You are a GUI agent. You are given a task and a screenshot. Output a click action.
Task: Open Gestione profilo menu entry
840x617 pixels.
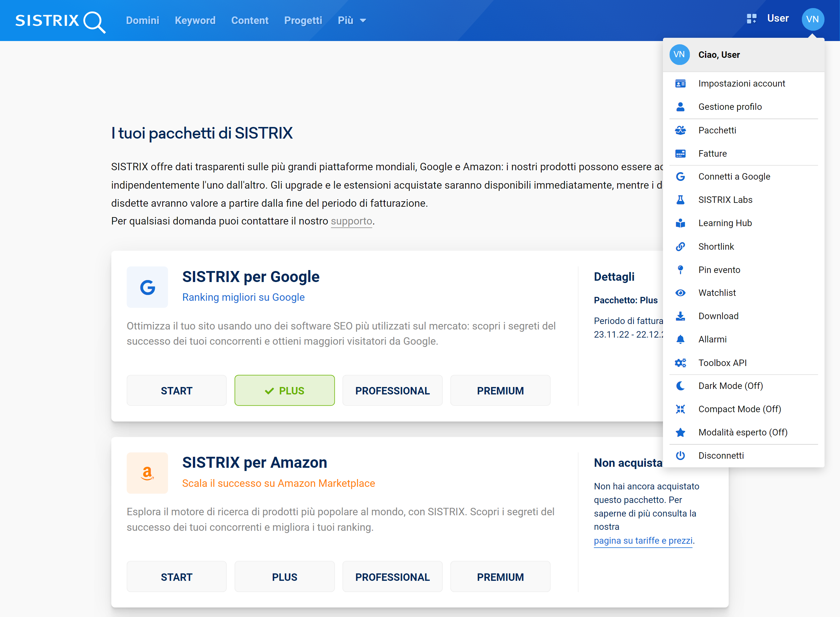pos(743,107)
